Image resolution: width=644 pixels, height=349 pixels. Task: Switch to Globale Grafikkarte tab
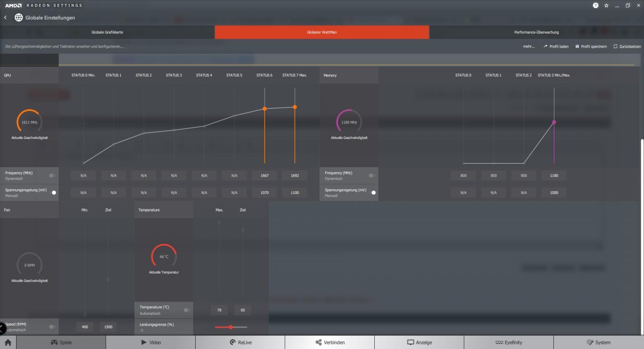(x=107, y=32)
